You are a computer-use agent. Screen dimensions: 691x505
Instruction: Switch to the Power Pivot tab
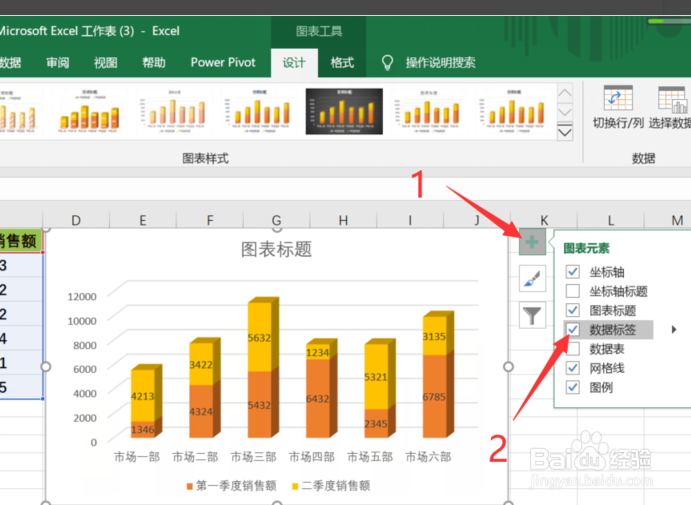click(223, 63)
